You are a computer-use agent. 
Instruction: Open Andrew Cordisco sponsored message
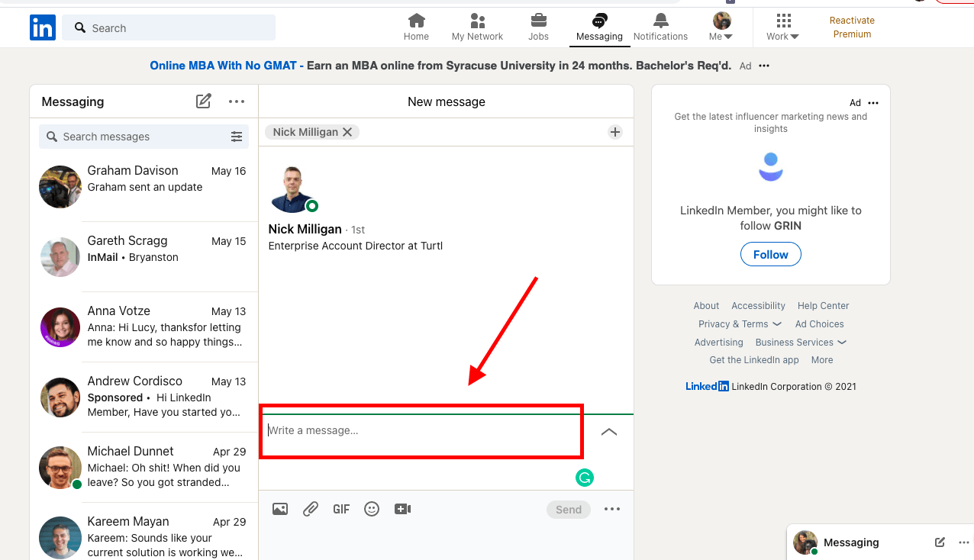tap(144, 397)
